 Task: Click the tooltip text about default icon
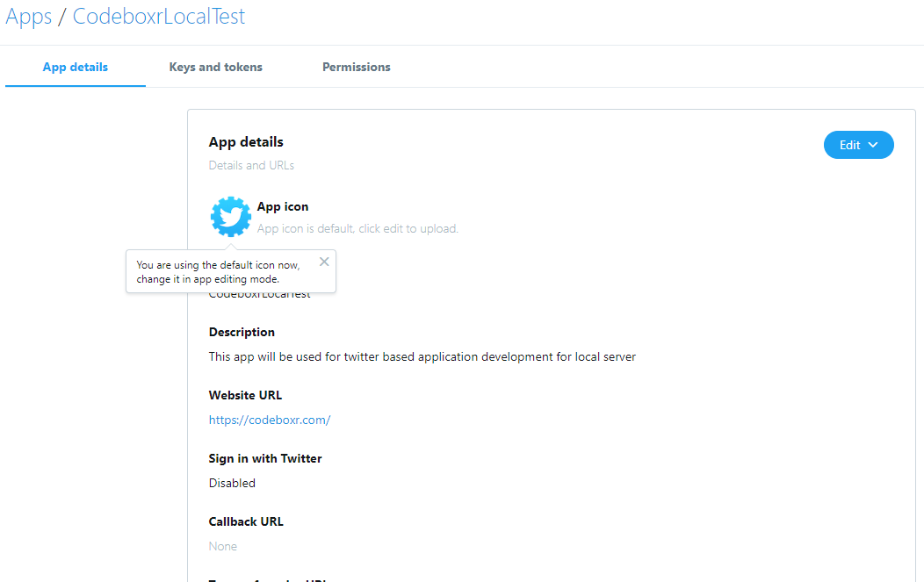pos(218,272)
